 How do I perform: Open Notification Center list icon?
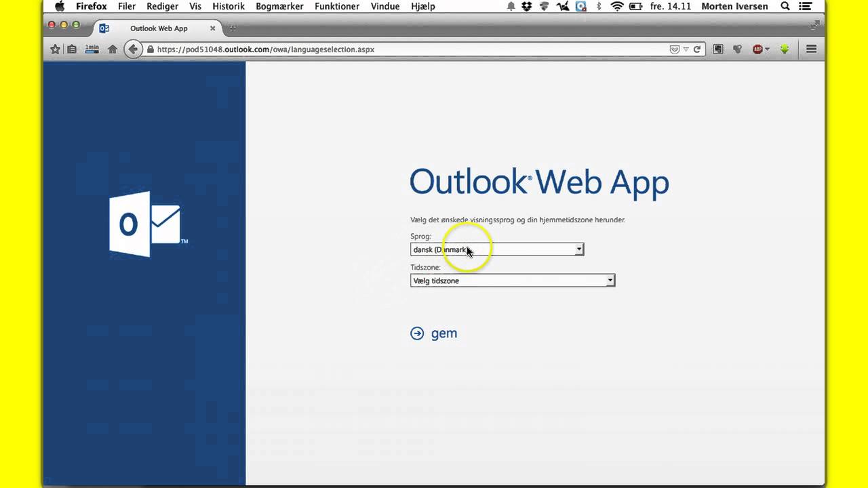(806, 6)
